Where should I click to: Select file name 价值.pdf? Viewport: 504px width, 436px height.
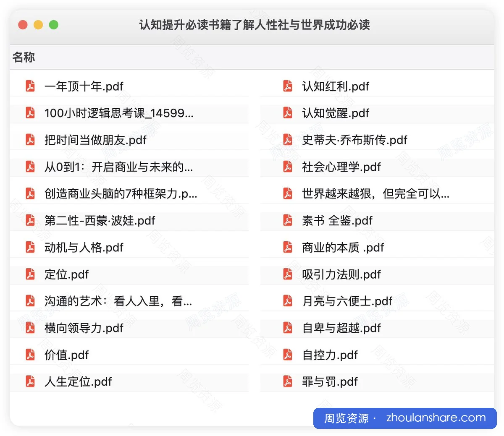pos(67,355)
